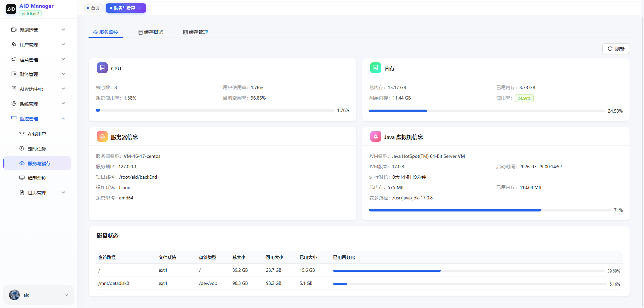The width and height of the screenshot is (644, 308).
Task: Expand the 用户管理 menu chevron
Action: 63,45
